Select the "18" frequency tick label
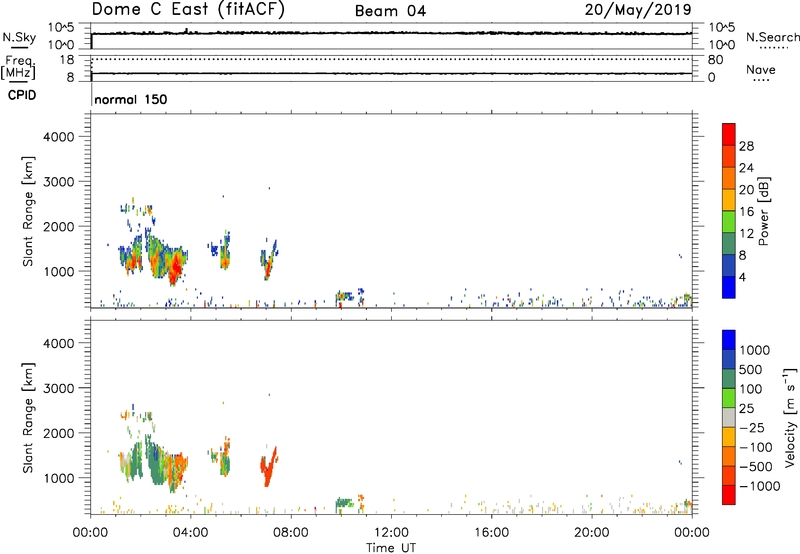800x554 pixels. pos(67,60)
